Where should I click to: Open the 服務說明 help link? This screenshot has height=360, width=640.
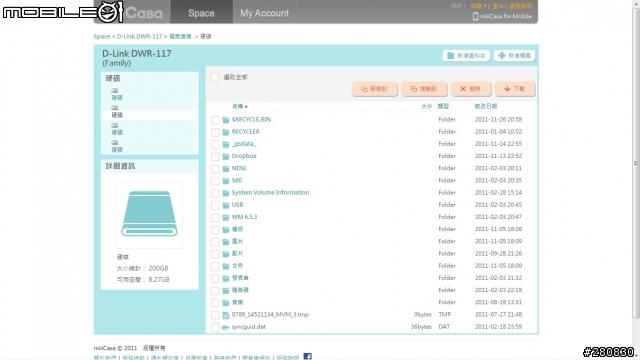(x=520, y=6)
